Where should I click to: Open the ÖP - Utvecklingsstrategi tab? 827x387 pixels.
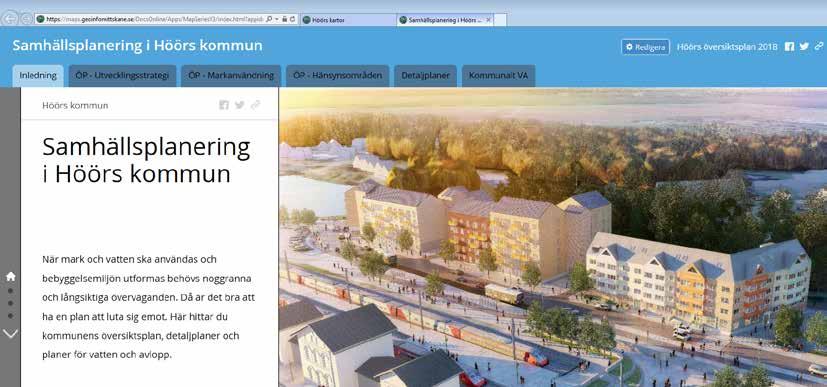(122, 76)
